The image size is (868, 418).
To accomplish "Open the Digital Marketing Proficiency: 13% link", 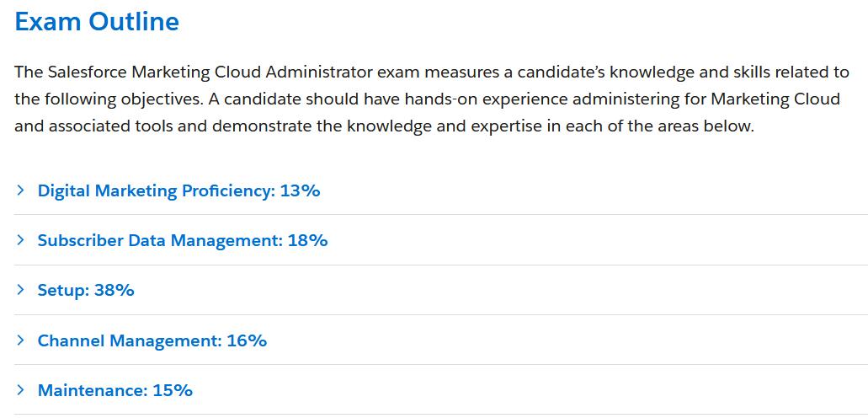I will click(x=178, y=190).
